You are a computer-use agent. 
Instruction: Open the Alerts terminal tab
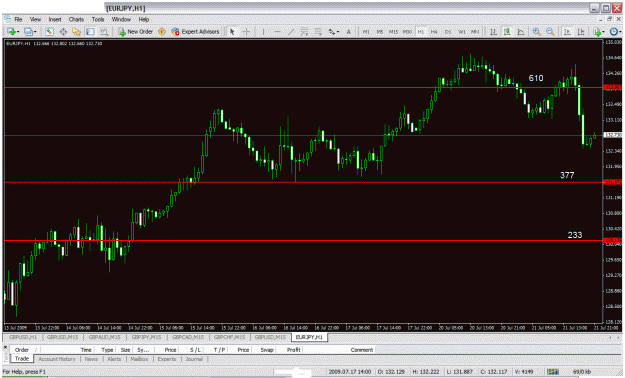tap(114, 359)
